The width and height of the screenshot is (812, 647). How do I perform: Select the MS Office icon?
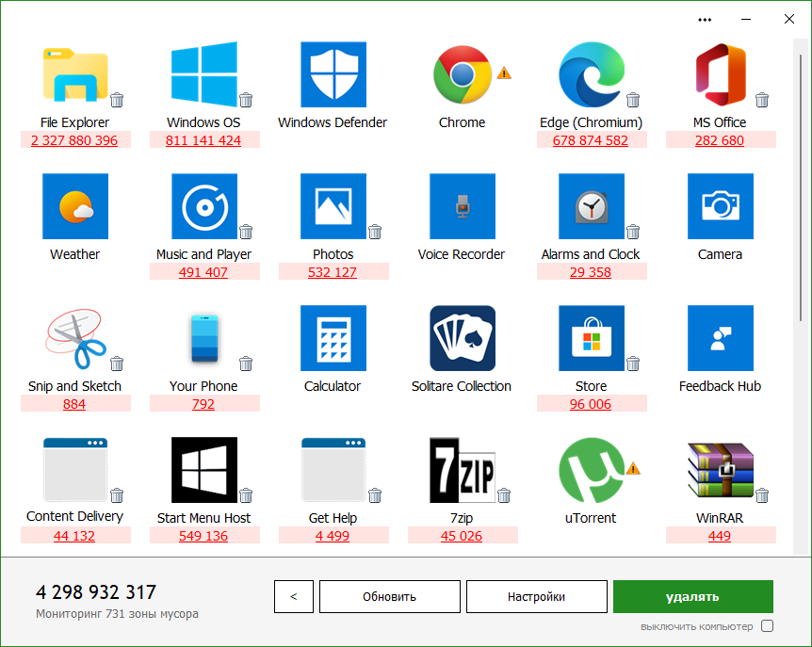point(721,74)
